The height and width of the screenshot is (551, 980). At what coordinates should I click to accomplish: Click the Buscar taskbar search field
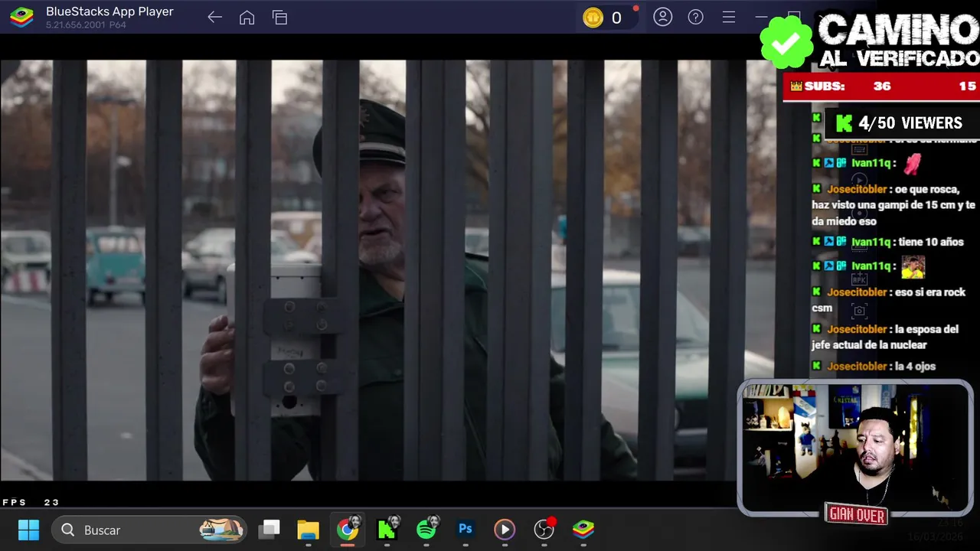(x=149, y=530)
